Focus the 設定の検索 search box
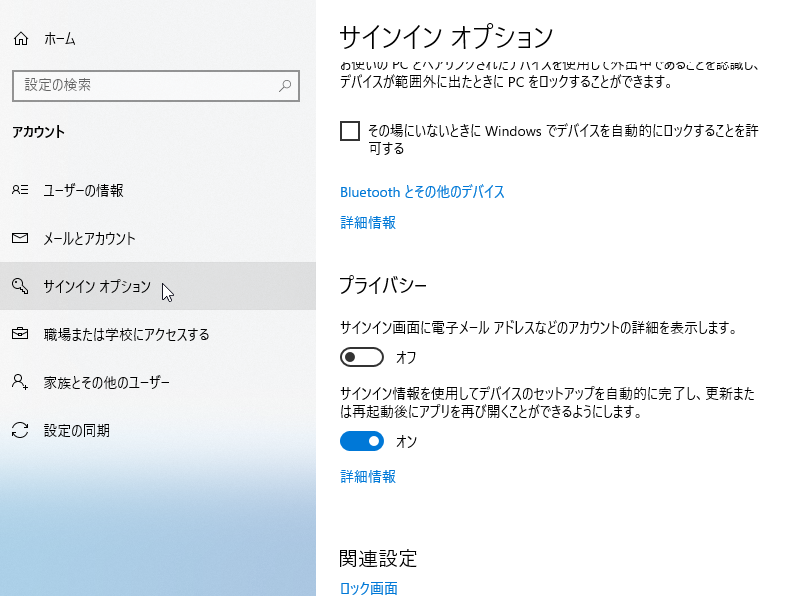The height and width of the screenshot is (596, 796). [156, 86]
